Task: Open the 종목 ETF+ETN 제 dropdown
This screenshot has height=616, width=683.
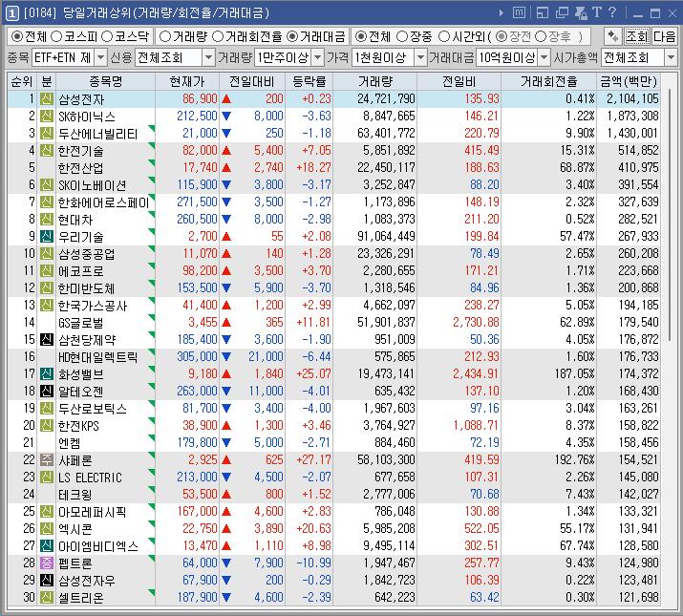Action: click(100, 57)
